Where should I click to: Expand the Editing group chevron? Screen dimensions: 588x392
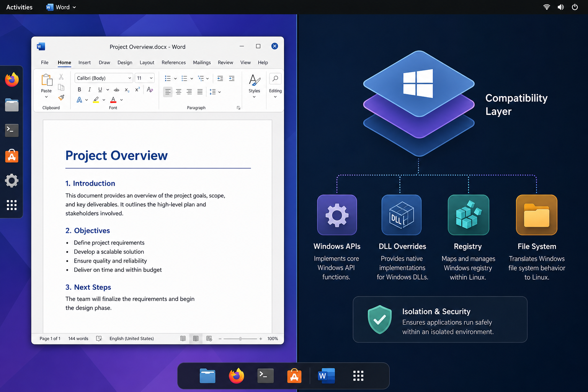click(x=275, y=97)
